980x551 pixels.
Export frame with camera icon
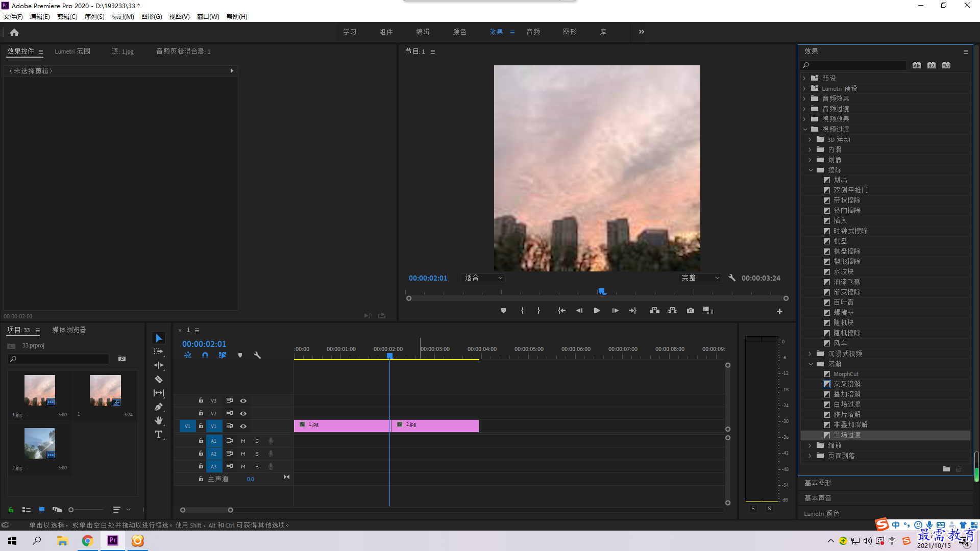tap(691, 311)
